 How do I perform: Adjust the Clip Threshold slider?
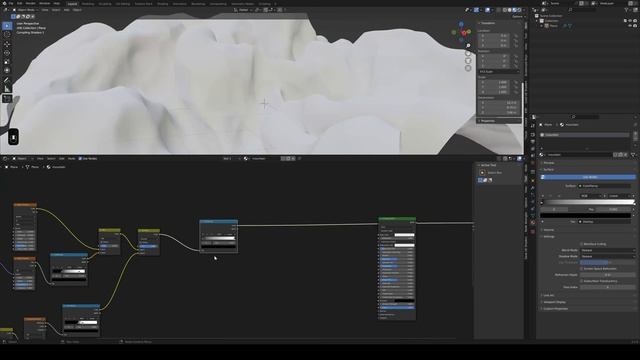click(607, 262)
